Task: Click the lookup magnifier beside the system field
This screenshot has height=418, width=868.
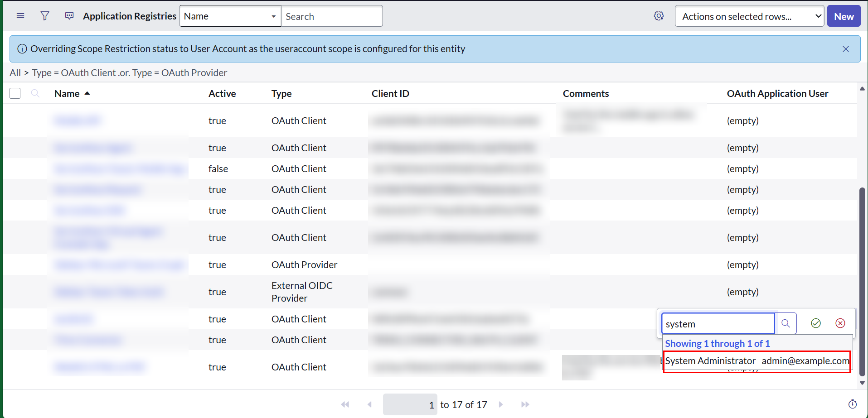Action: [x=786, y=323]
